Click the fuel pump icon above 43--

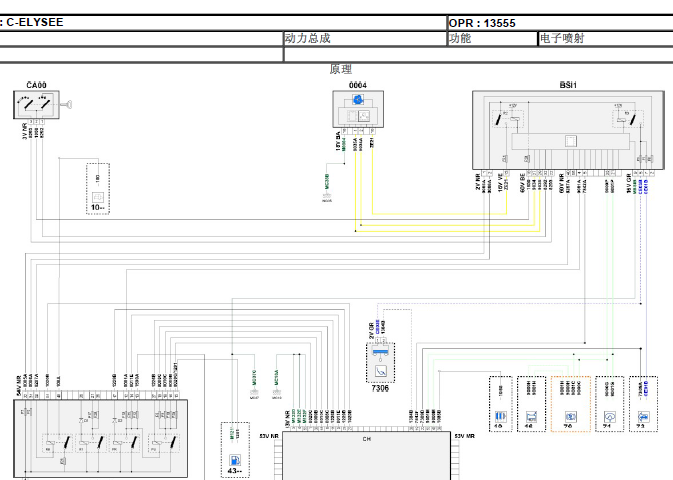(235, 460)
